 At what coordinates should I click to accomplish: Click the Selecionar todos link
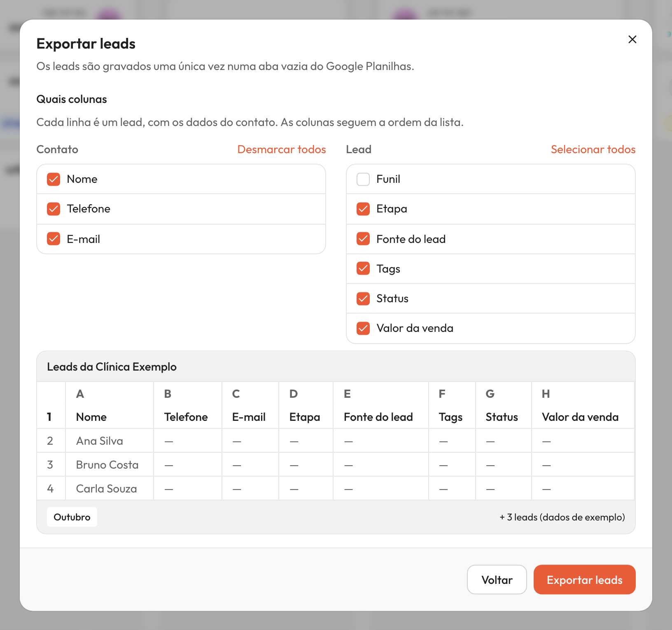tap(593, 149)
